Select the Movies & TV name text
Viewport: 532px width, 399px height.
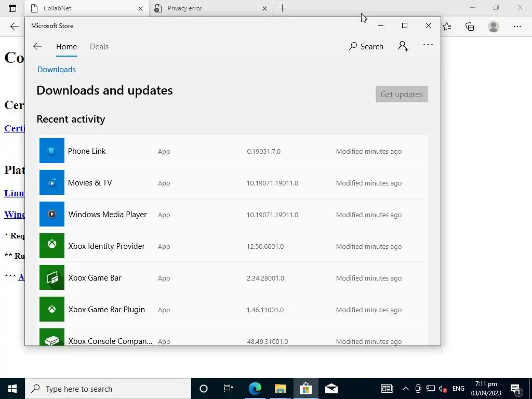pyautogui.click(x=90, y=183)
